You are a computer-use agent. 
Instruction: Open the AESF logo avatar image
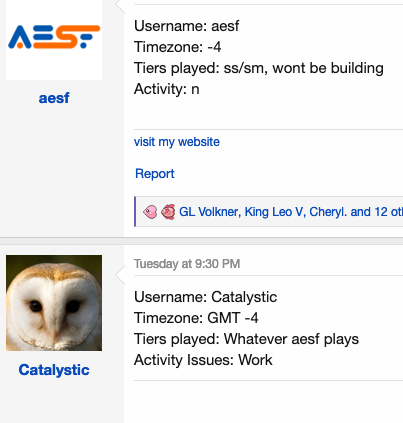pyautogui.click(x=54, y=40)
